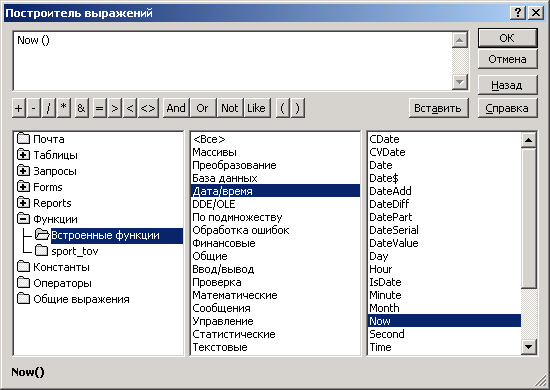Select Встроенные функции in the tree
This screenshot has height=390, width=550.
[x=105, y=235]
